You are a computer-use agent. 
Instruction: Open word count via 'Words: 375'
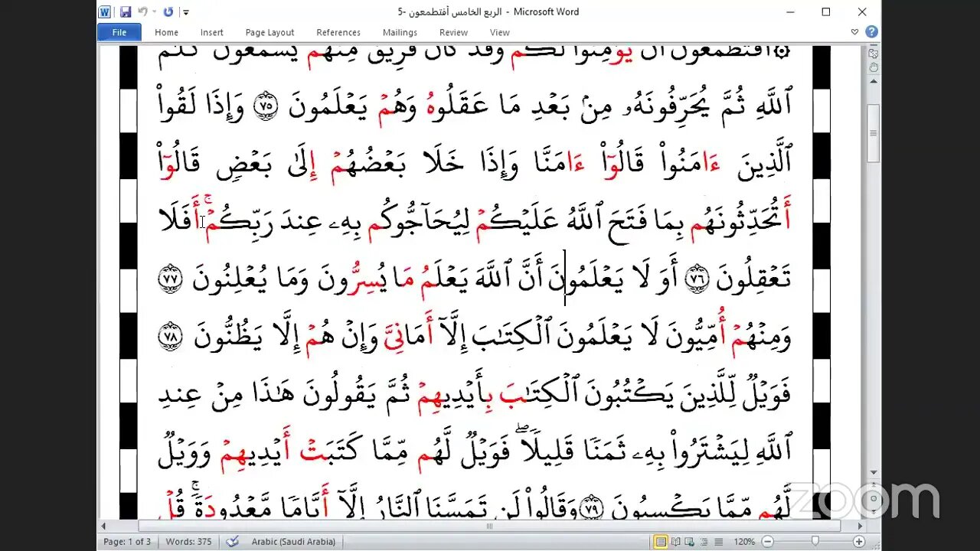tap(188, 542)
